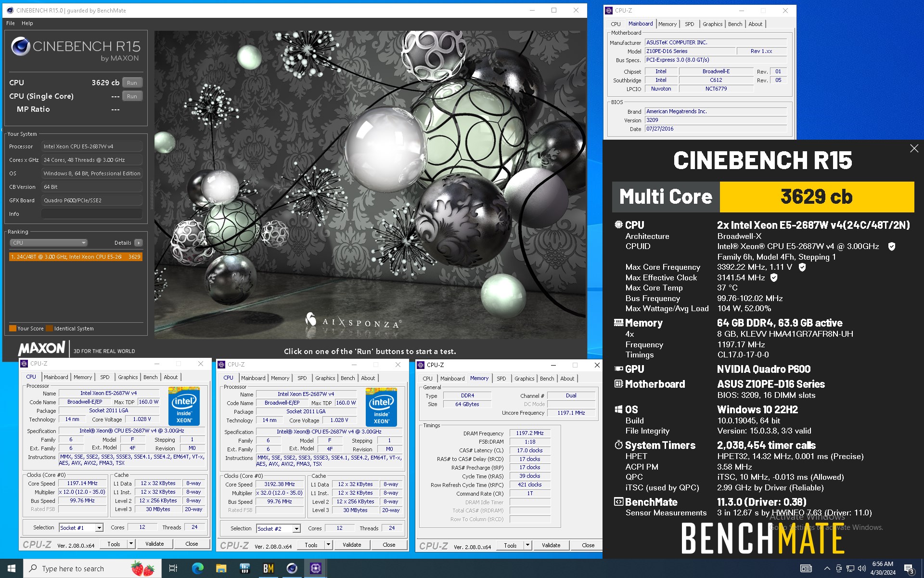Close the BenchMate result panel with X

pos(914,149)
